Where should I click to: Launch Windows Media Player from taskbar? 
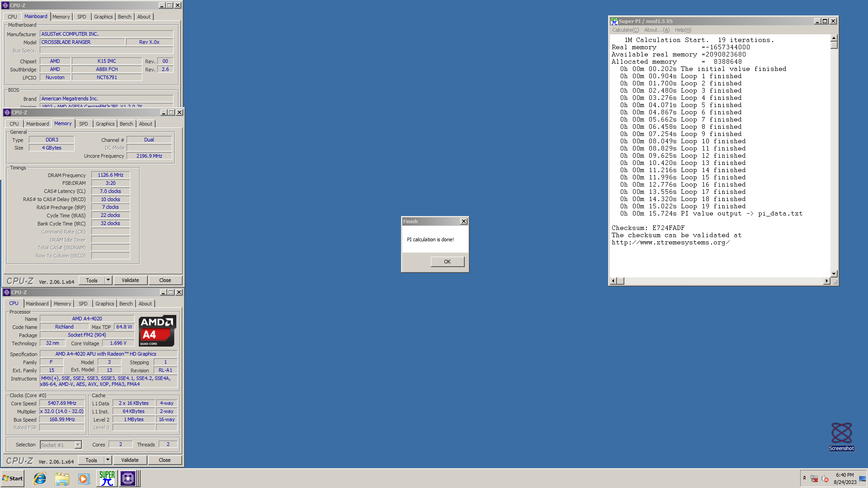(x=84, y=479)
